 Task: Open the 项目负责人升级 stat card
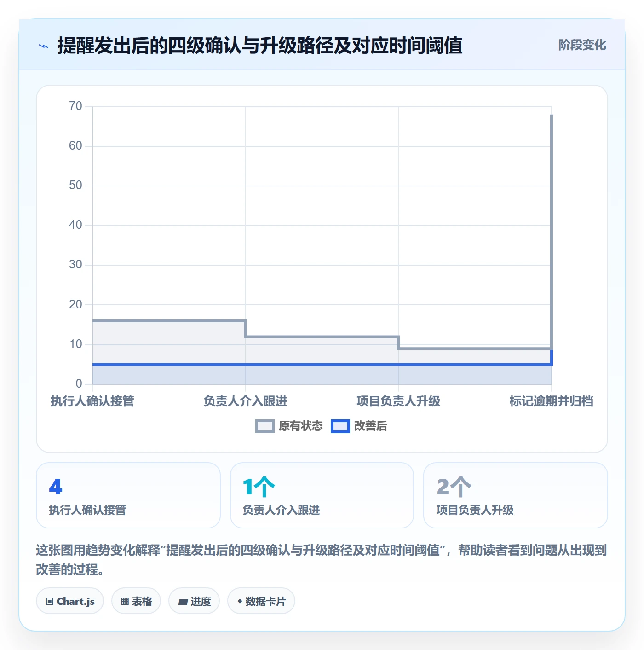[516, 495]
